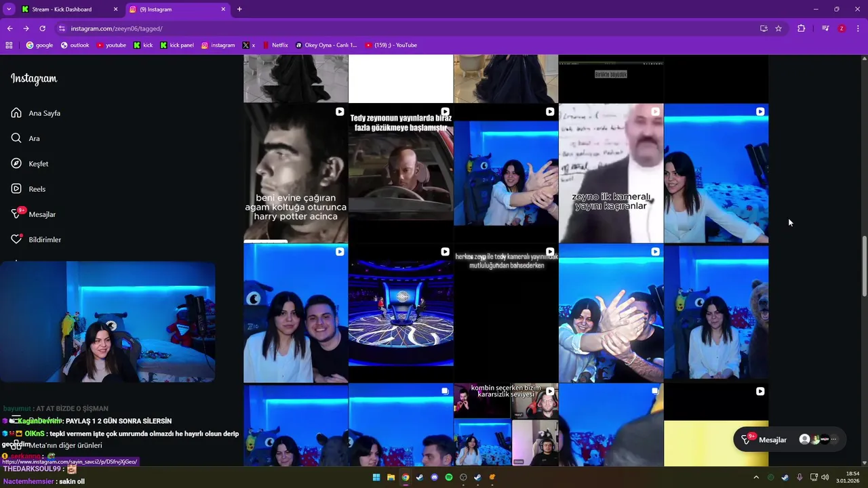This screenshot has height=488, width=868.
Task: Close the Kick Dashboard tab
Action: click(x=115, y=9)
